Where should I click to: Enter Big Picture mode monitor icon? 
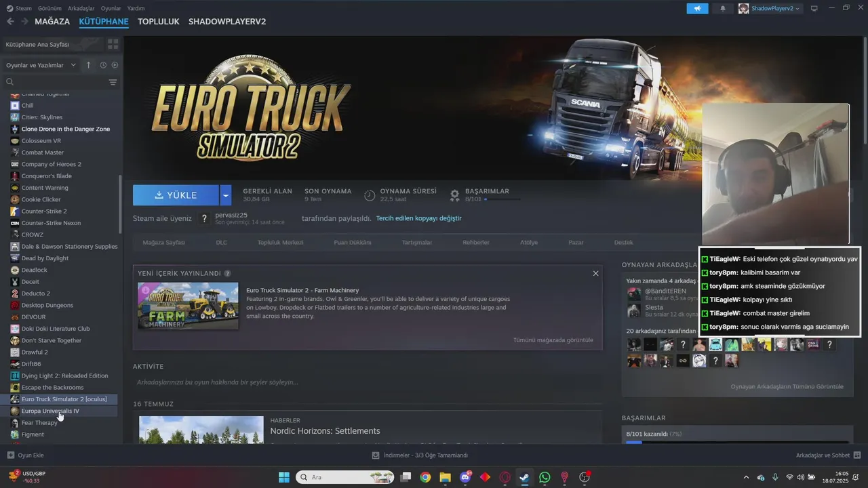(814, 8)
